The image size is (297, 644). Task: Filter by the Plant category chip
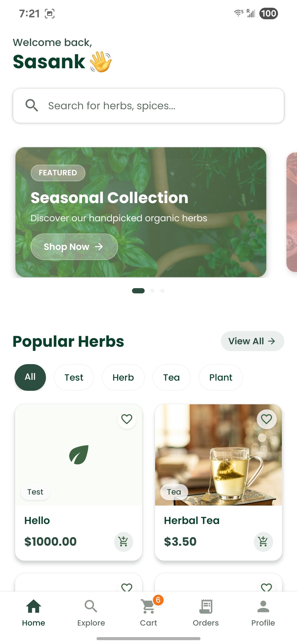pos(221,377)
